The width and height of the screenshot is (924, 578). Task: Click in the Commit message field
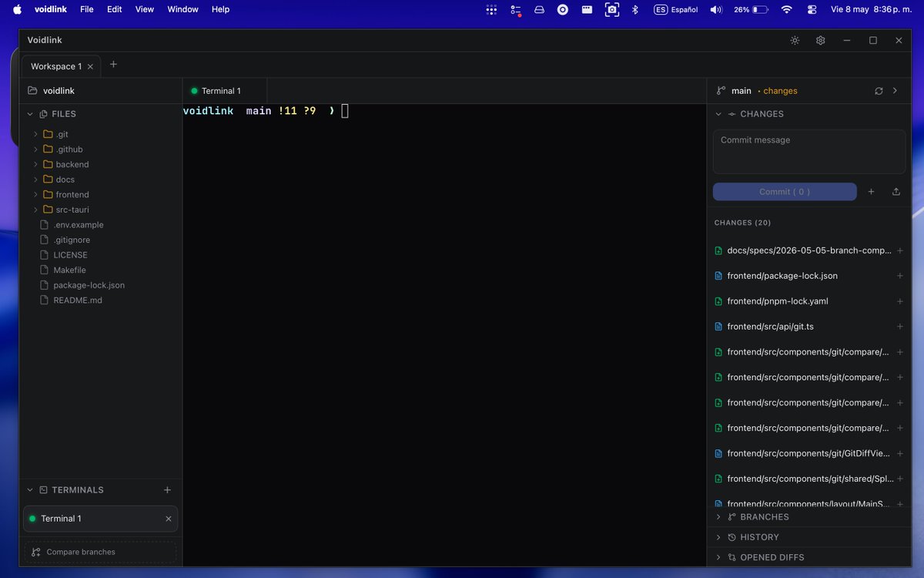(809, 152)
